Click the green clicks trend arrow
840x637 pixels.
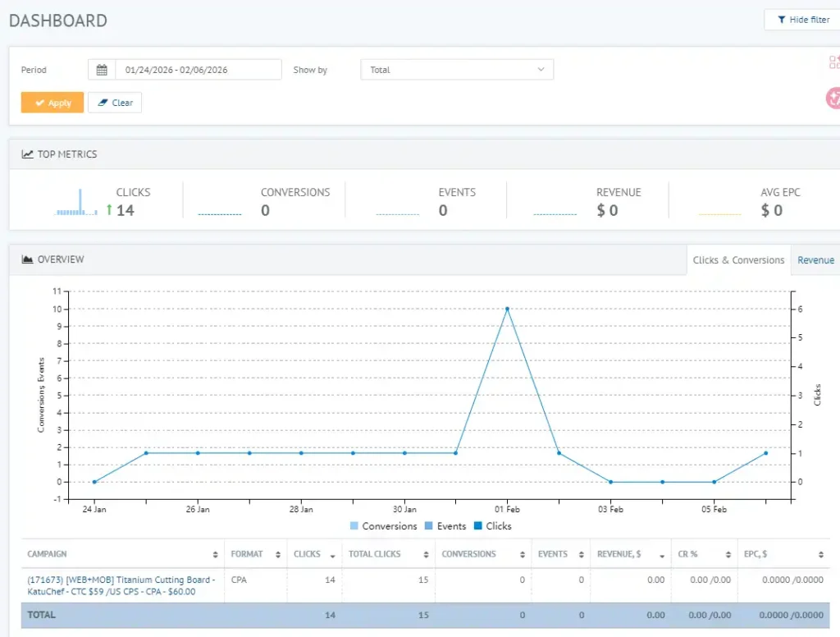[109, 209]
